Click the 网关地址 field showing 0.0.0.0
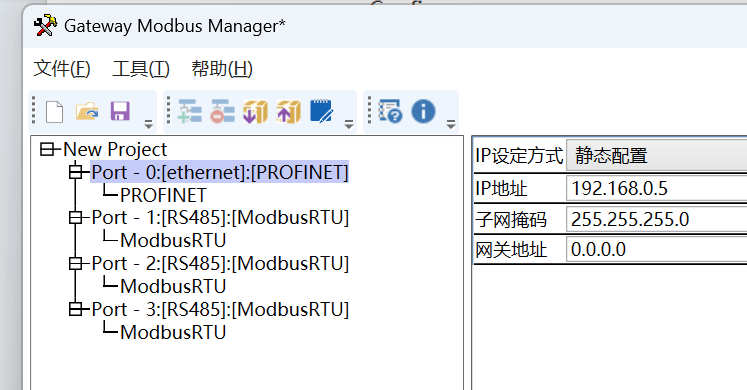 [657, 250]
